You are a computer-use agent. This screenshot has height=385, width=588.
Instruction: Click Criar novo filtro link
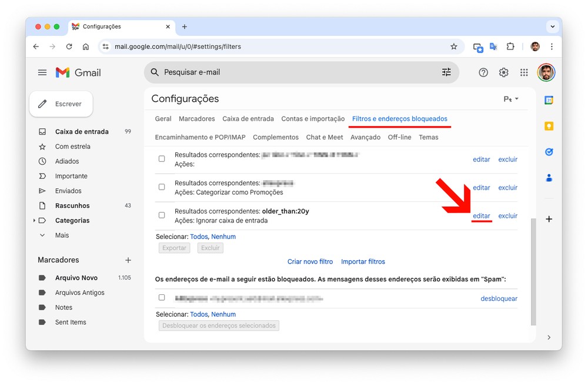pos(310,261)
